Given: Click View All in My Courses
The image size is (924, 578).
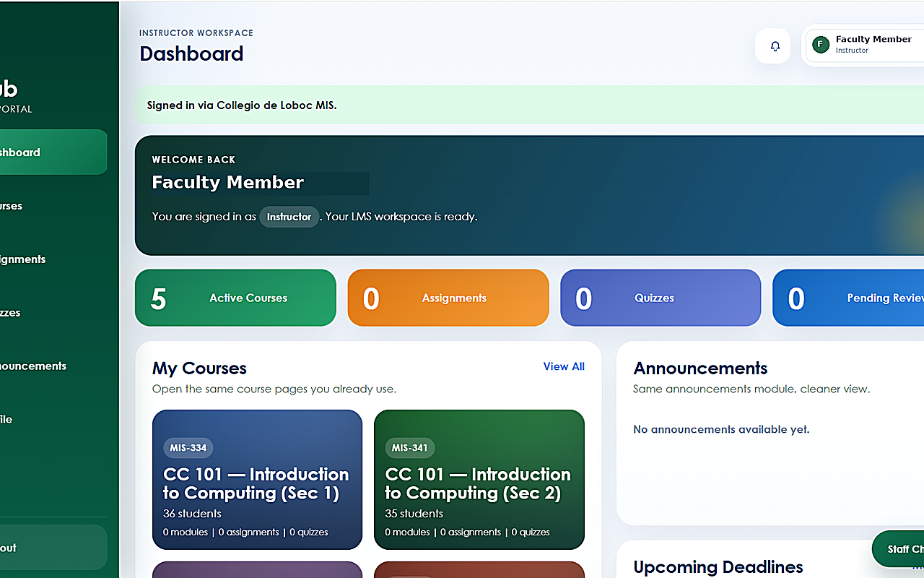Looking at the screenshot, I should (564, 366).
